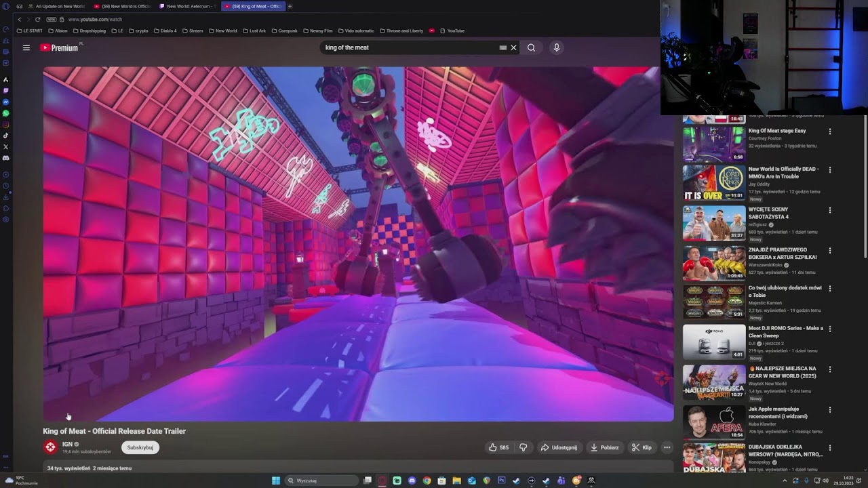
Task: Open options for Meet DJI ROMO Series
Action: tap(829, 329)
